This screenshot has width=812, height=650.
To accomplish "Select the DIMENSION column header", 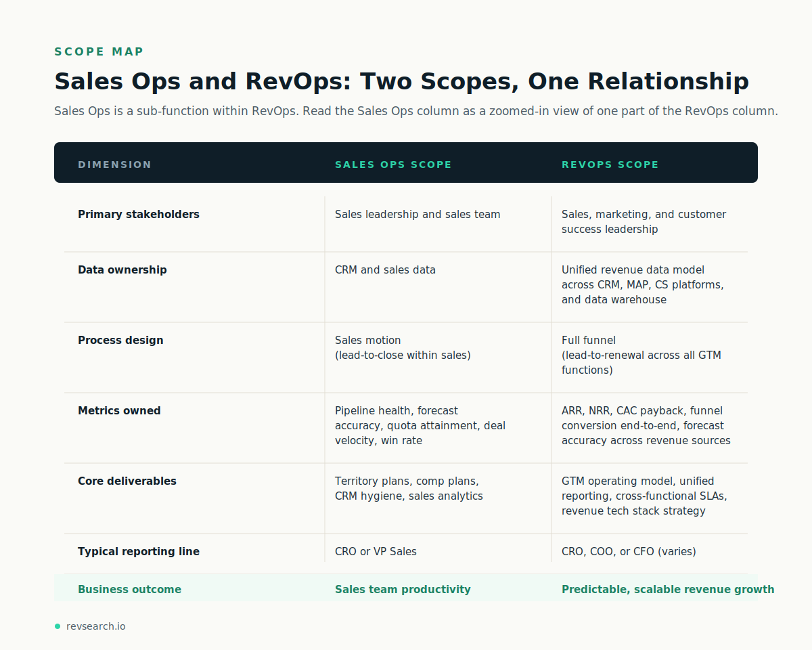I will [114, 164].
